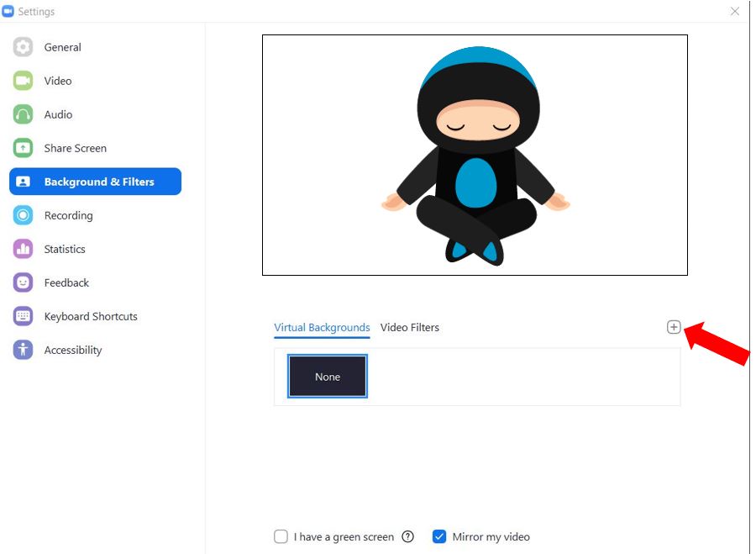Click the Accessibility person icon
Image resolution: width=756 pixels, height=554 pixels.
[x=23, y=350]
